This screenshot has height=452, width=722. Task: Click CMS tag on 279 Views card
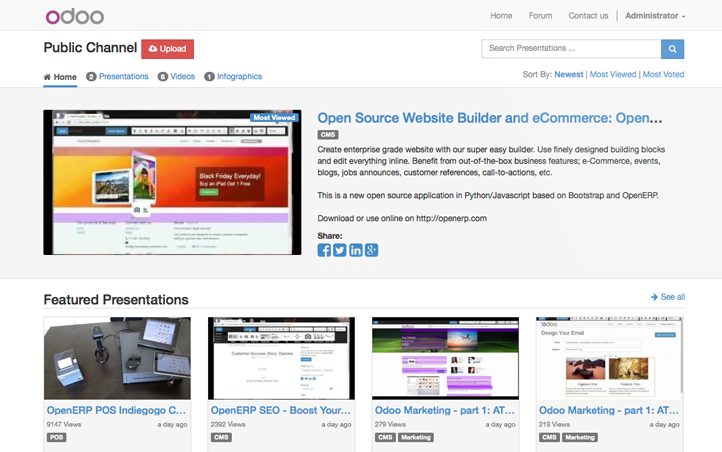click(x=385, y=437)
